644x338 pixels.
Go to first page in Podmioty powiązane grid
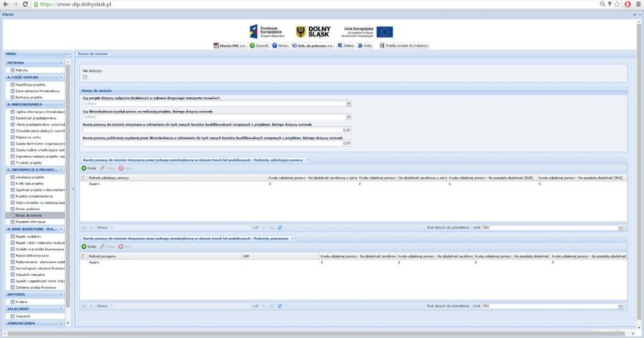(84, 306)
